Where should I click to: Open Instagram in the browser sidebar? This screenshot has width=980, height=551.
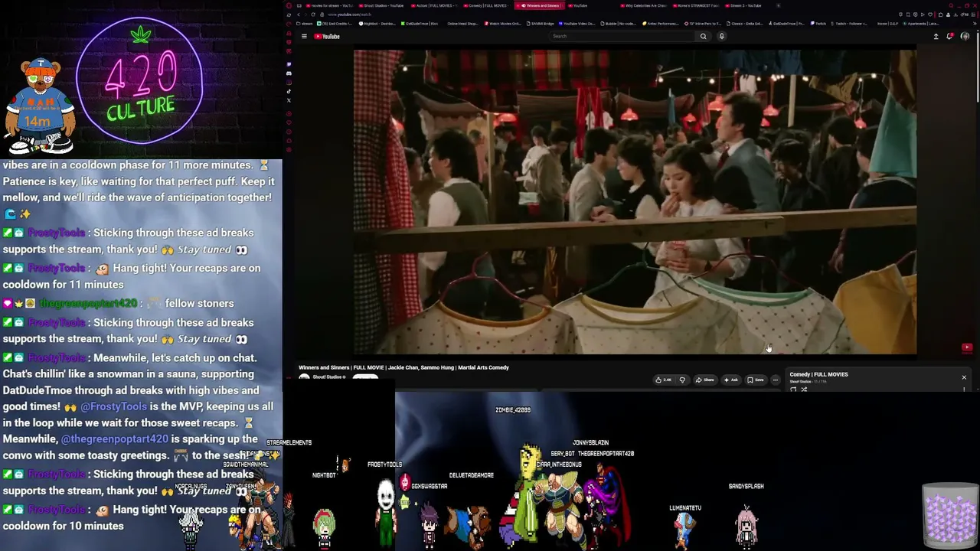[289, 83]
